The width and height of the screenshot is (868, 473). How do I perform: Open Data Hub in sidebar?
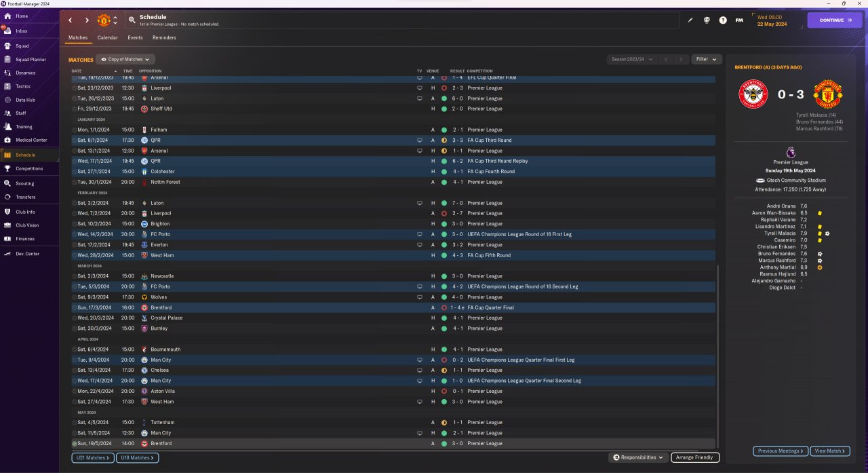point(26,100)
